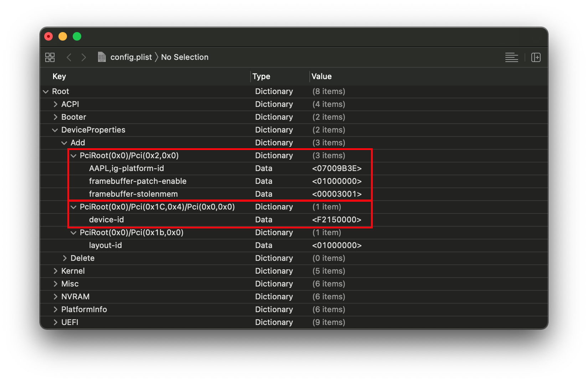Collapse the DeviceProperties dictionary
The image size is (588, 382).
point(55,130)
